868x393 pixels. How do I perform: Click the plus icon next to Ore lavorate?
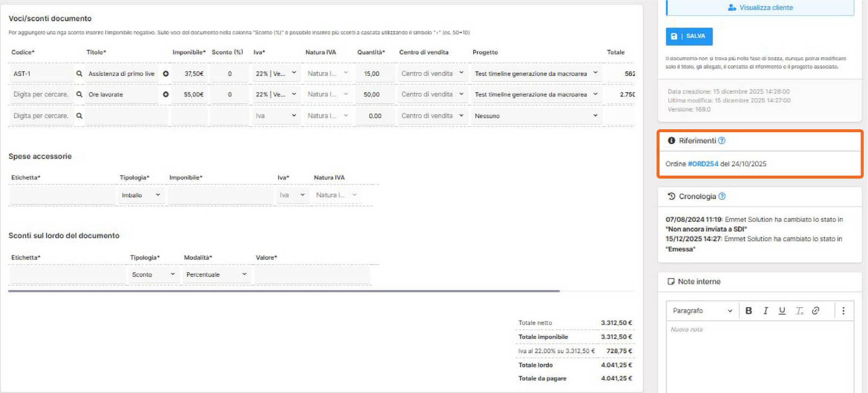click(x=165, y=94)
